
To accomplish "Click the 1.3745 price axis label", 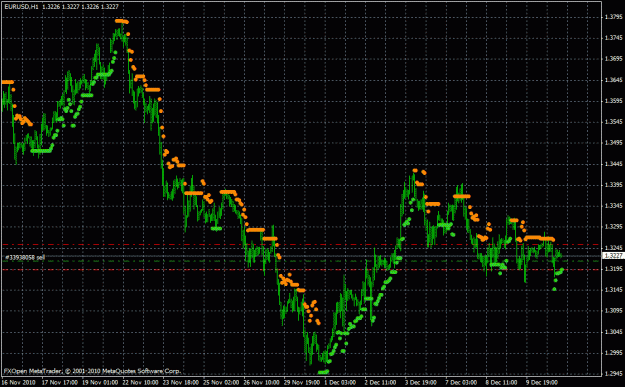I will [613, 38].
